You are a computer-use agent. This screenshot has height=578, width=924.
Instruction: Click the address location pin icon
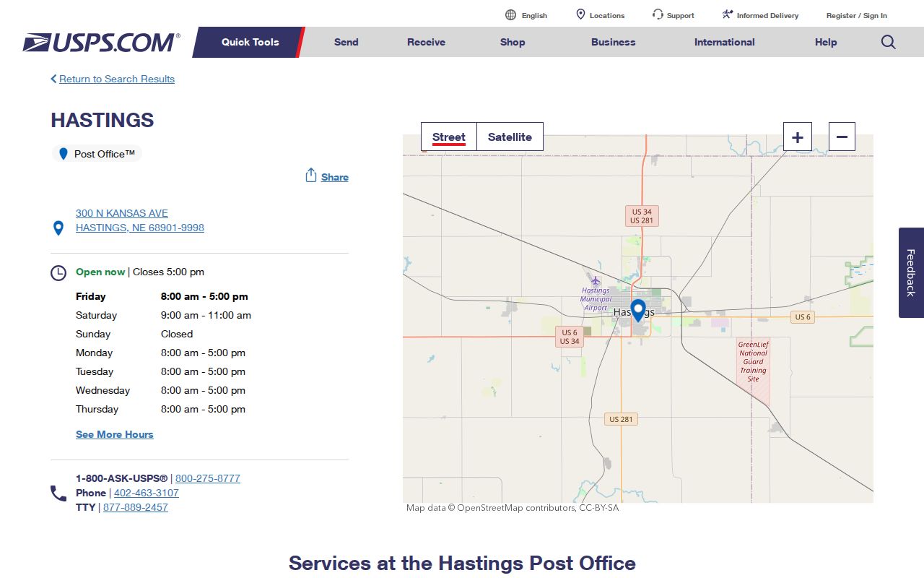click(x=58, y=228)
